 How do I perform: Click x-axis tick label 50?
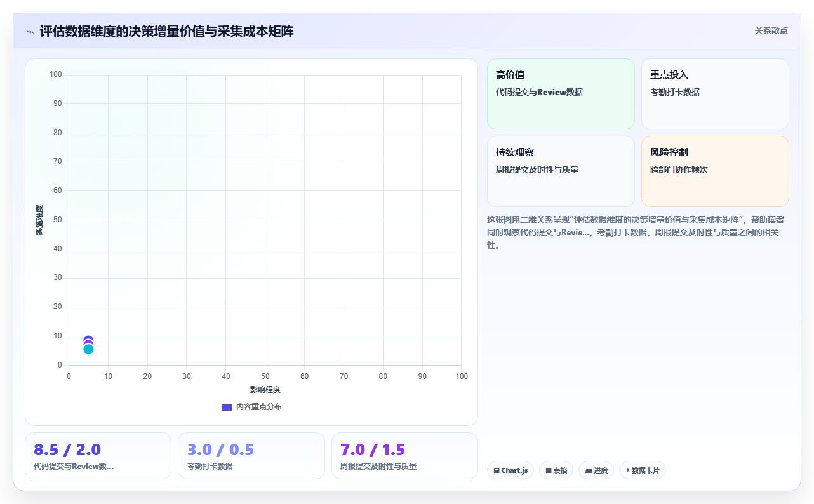[x=265, y=376]
